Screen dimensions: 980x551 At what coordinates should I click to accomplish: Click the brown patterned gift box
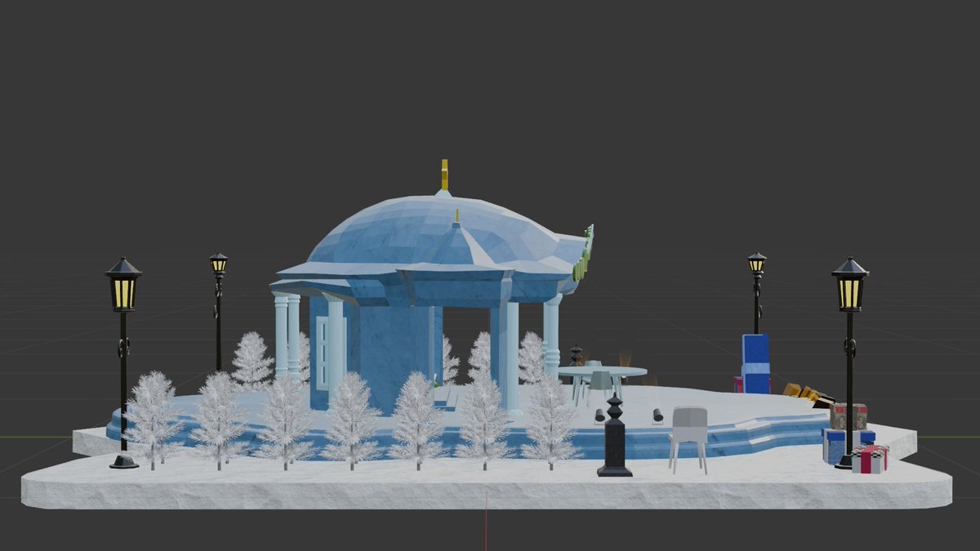[849, 416]
